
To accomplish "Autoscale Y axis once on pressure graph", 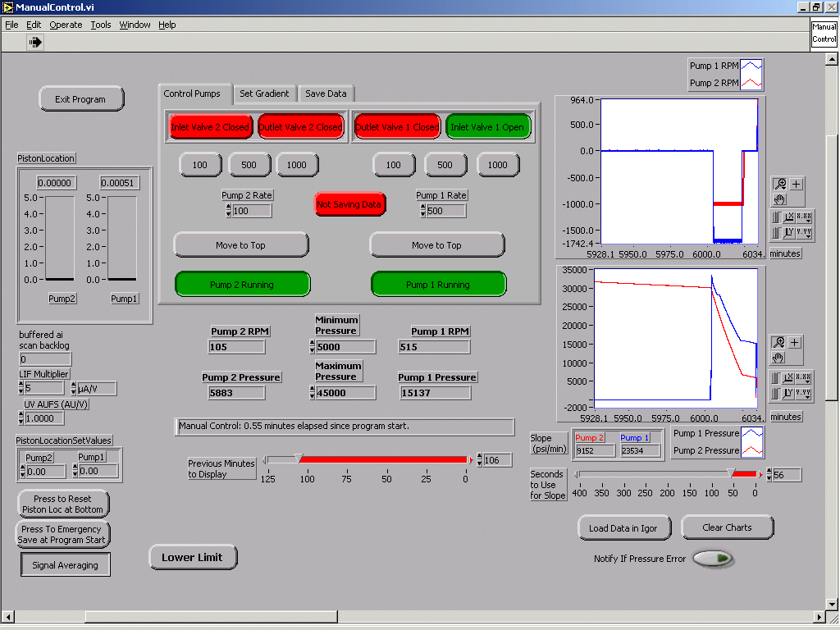I will tap(787, 394).
